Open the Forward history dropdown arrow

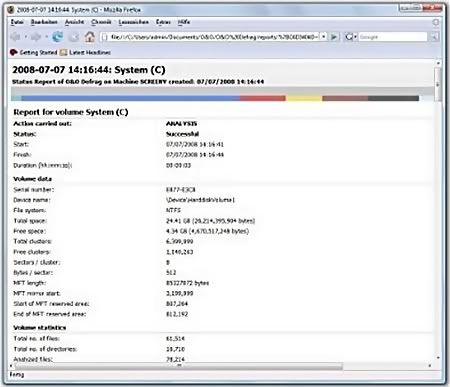(x=46, y=37)
